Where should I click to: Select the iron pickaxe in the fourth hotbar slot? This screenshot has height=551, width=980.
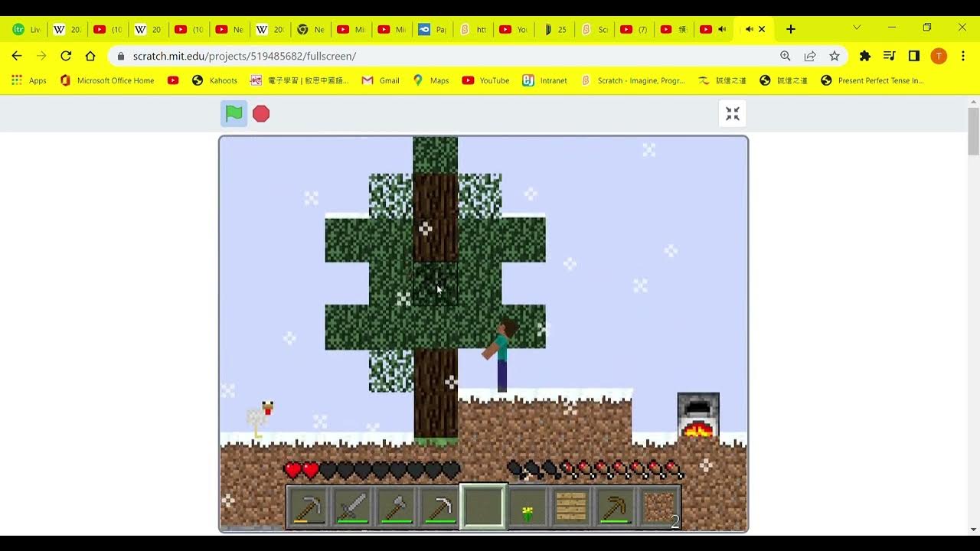[x=439, y=507]
